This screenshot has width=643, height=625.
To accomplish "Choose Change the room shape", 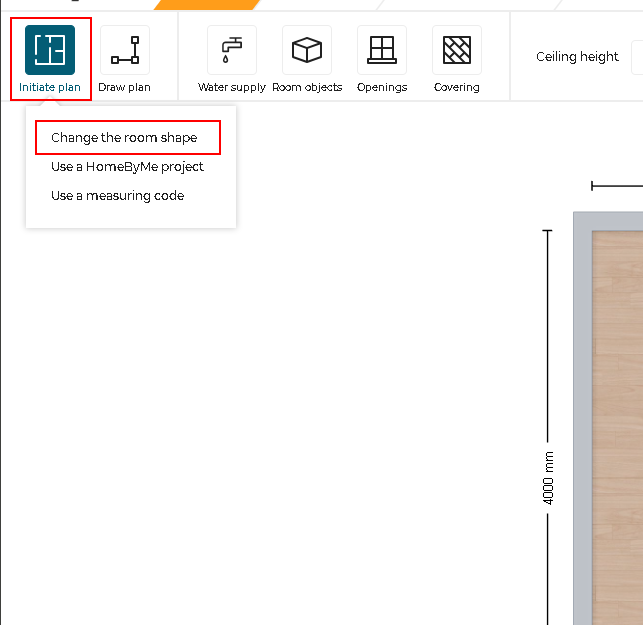I will point(125,138).
